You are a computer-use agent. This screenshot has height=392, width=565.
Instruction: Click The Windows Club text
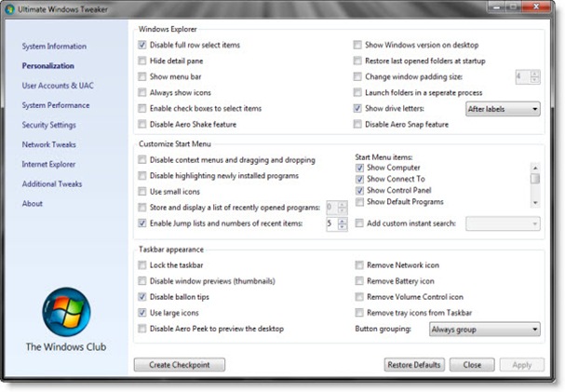point(66,347)
